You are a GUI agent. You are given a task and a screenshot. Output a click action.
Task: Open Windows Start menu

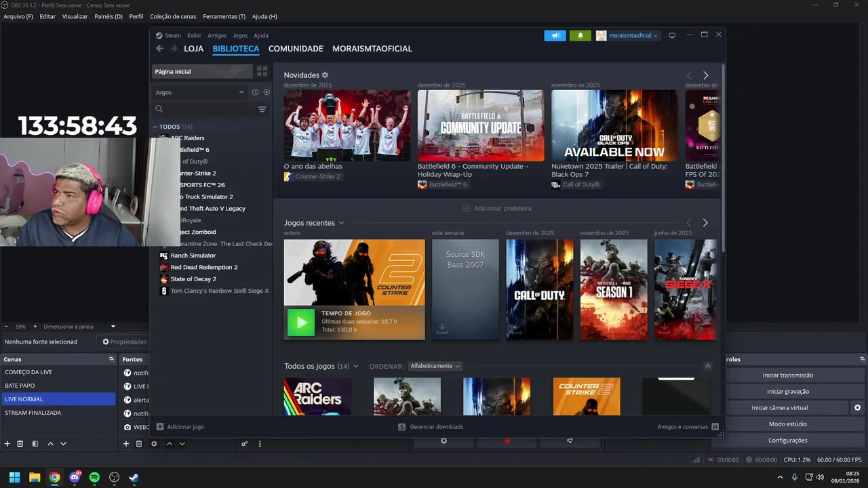pos(14,477)
